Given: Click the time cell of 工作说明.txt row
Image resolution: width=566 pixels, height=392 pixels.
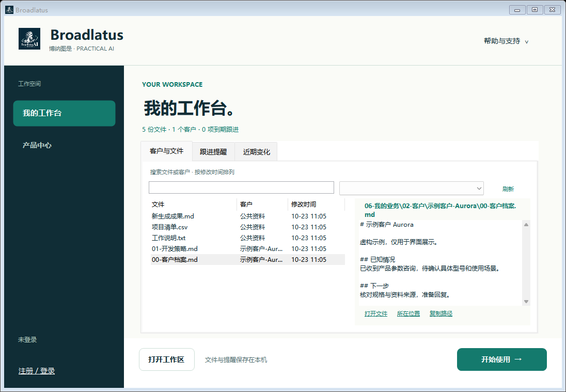Looking at the screenshot, I should (309, 238).
